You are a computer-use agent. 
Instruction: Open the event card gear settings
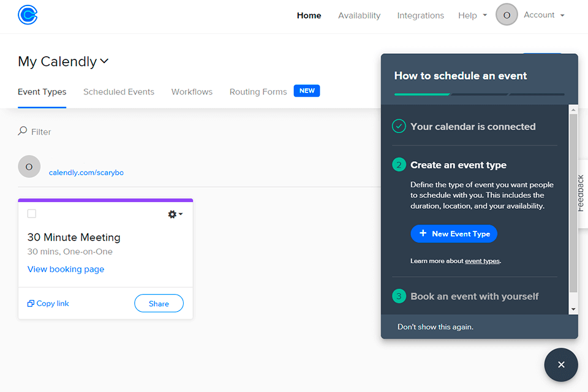[175, 214]
